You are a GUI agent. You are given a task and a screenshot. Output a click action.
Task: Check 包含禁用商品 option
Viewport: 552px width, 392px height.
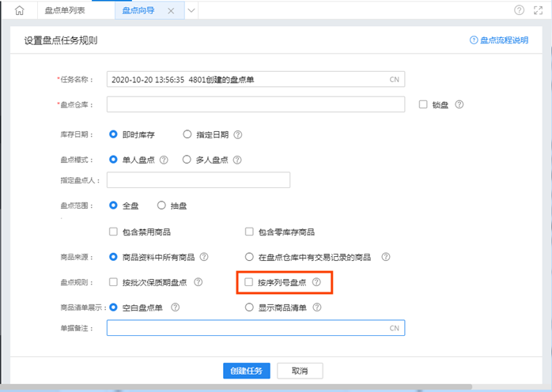coord(113,232)
